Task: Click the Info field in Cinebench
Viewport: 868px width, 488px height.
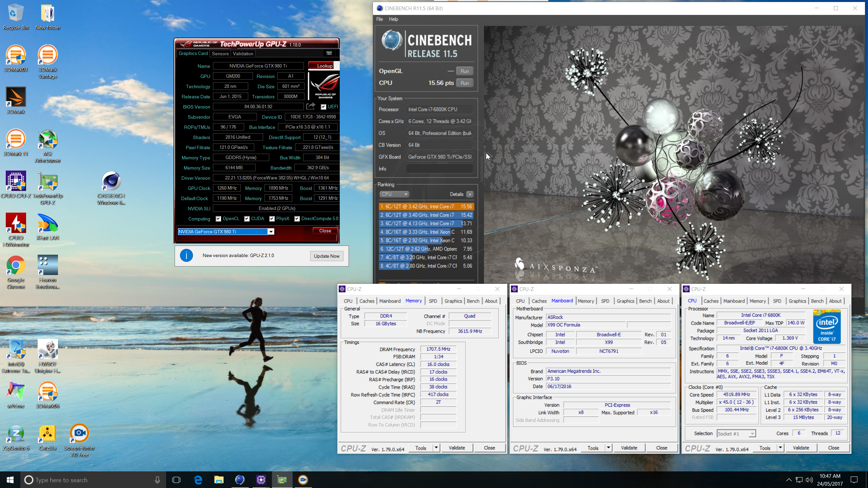Action: [439, 169]
